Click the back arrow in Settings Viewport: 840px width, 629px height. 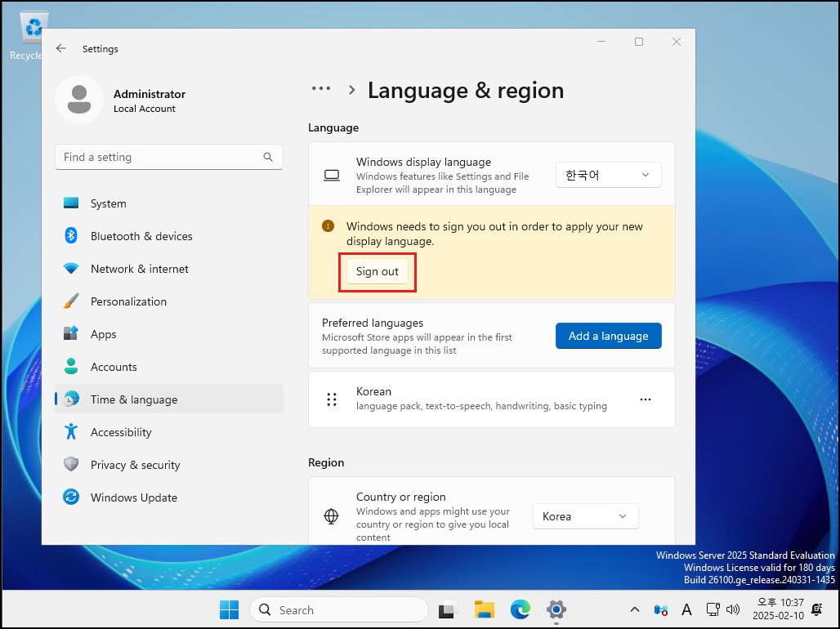(x=61, y=48)
